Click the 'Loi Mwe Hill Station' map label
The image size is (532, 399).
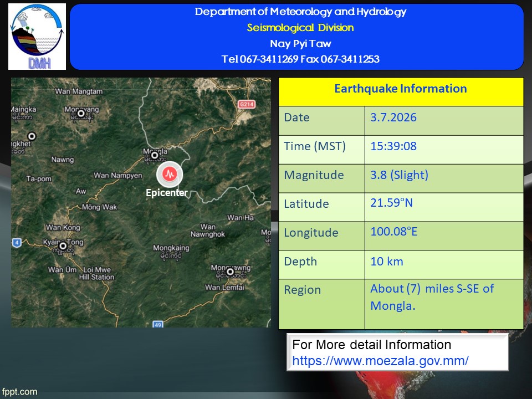pos(96,273)
